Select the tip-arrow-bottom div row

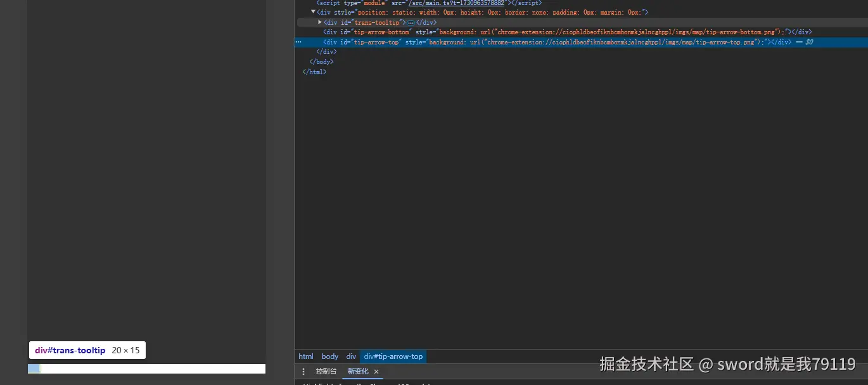(581, 32)
